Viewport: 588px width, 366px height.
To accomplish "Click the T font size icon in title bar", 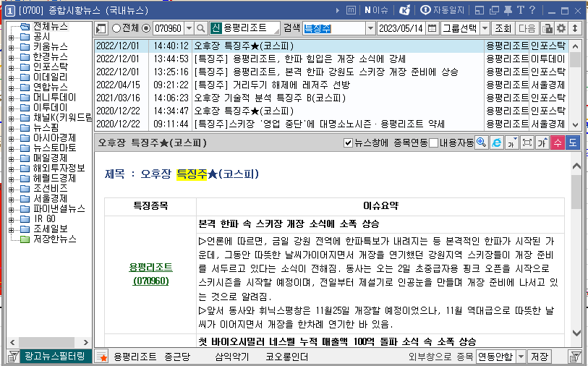I will pos(521,10).
